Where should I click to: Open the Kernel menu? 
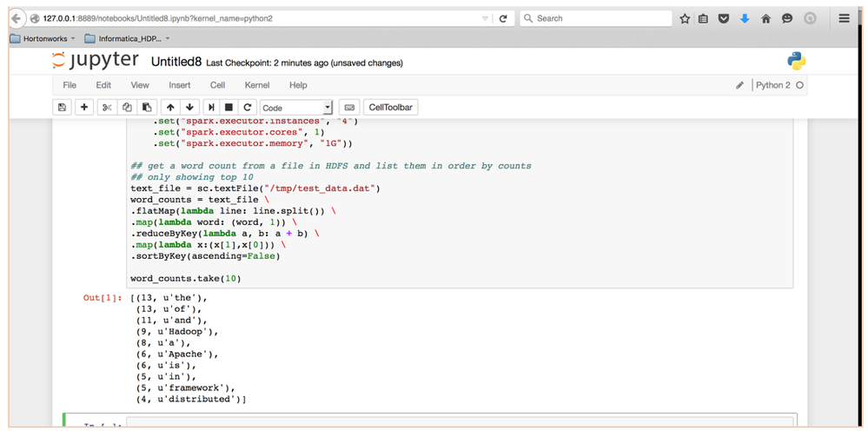coord(256,85)
